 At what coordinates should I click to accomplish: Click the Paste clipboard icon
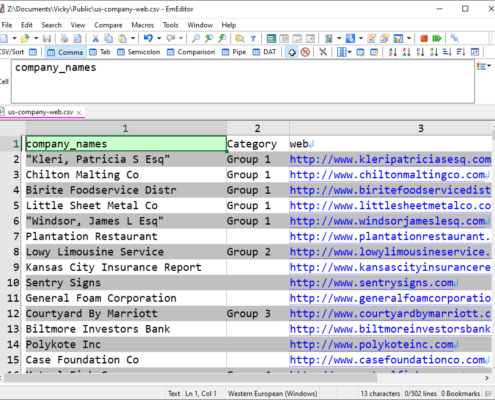123,38
